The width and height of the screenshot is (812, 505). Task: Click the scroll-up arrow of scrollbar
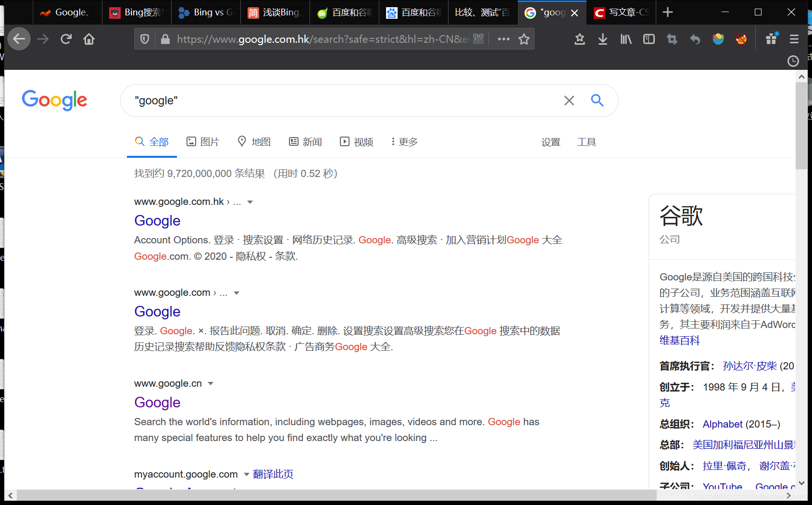801,76
